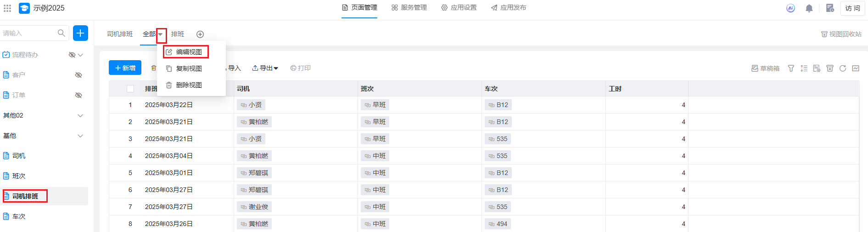Click the blue 新增 button
The image size is (868, 232).
coord(125,68)
